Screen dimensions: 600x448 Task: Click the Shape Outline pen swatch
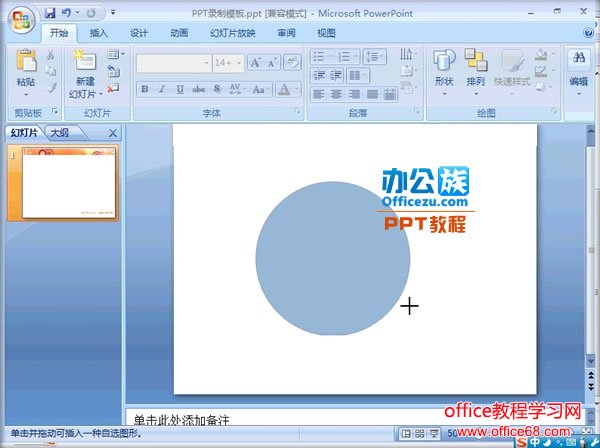coord(543,71)
